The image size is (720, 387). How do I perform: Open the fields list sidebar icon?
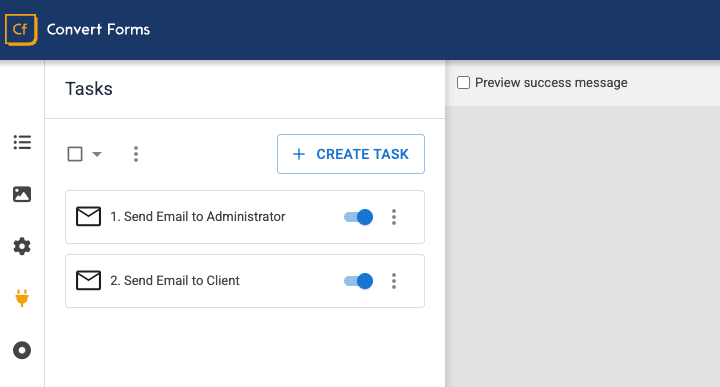coord(22,142)
